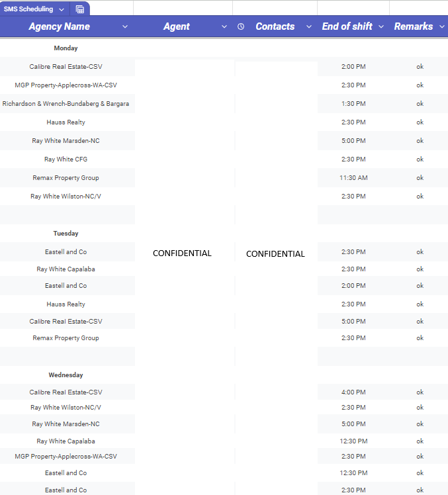Select the Contacts column header text
Image resolution: width=448 pixels, height=495 pixels.
tap(275, 26)
